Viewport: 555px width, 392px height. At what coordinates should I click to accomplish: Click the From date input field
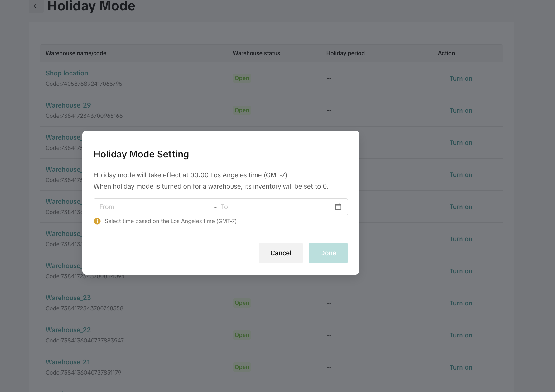coord(154,207)
